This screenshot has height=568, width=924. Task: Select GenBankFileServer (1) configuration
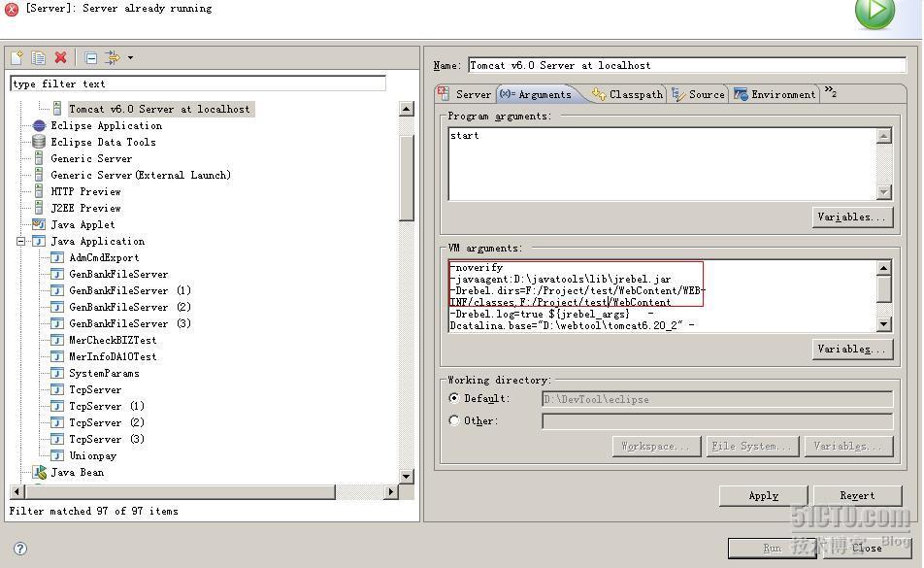(x=130, y=290)
